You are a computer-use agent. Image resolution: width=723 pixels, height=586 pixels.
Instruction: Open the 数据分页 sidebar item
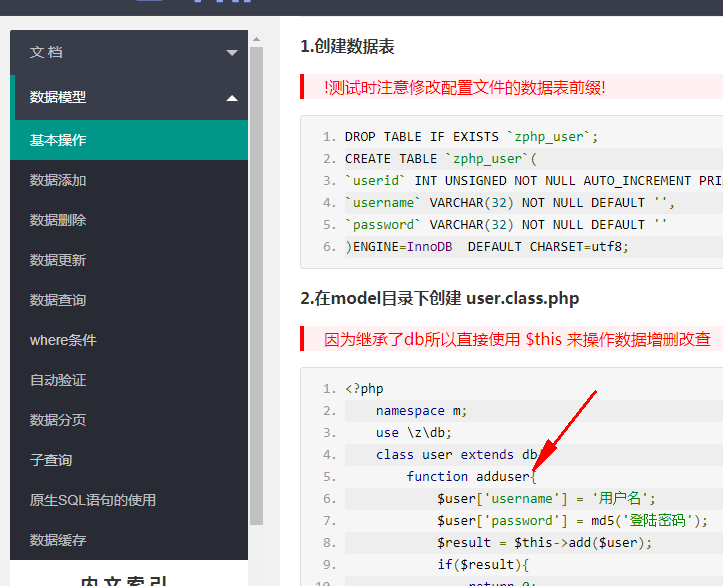tap(58, 420)
